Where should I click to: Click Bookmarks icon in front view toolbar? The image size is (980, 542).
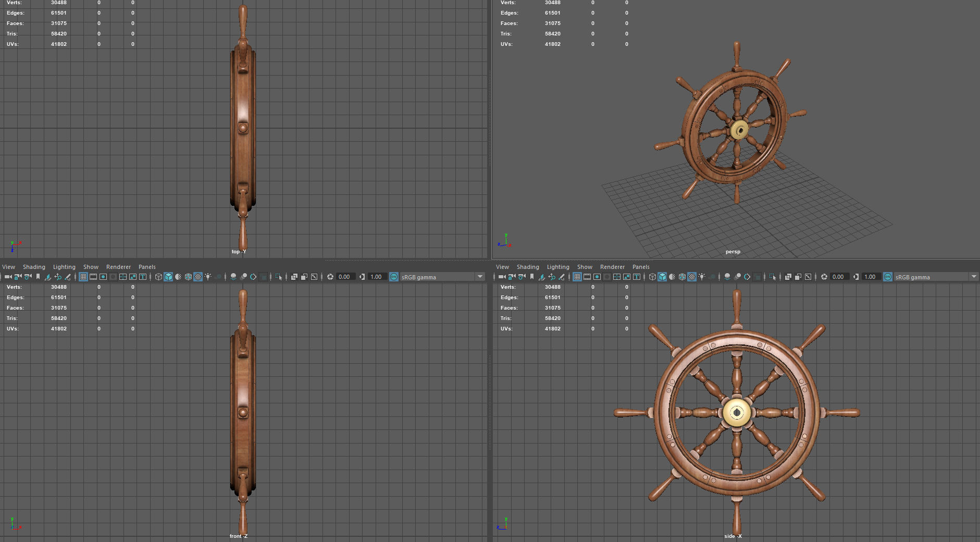(38, 277)
